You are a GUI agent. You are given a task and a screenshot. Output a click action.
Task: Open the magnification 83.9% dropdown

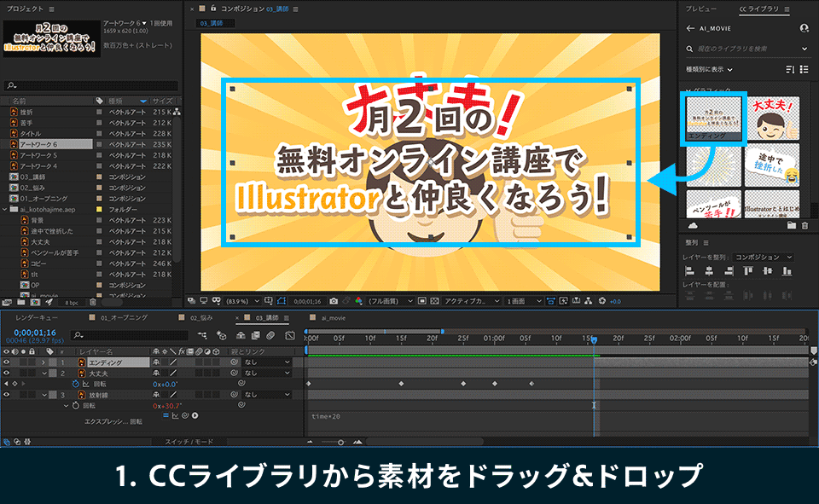(241, 301)
